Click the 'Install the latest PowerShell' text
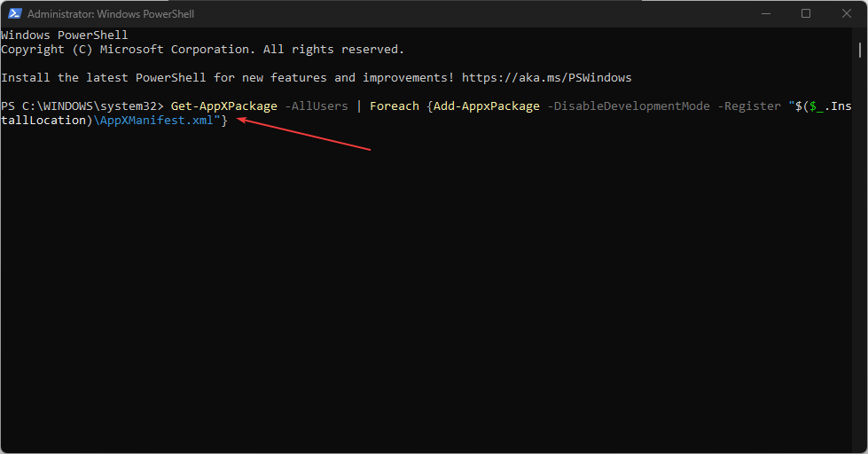The image size is (868, 454). (104, 77)
